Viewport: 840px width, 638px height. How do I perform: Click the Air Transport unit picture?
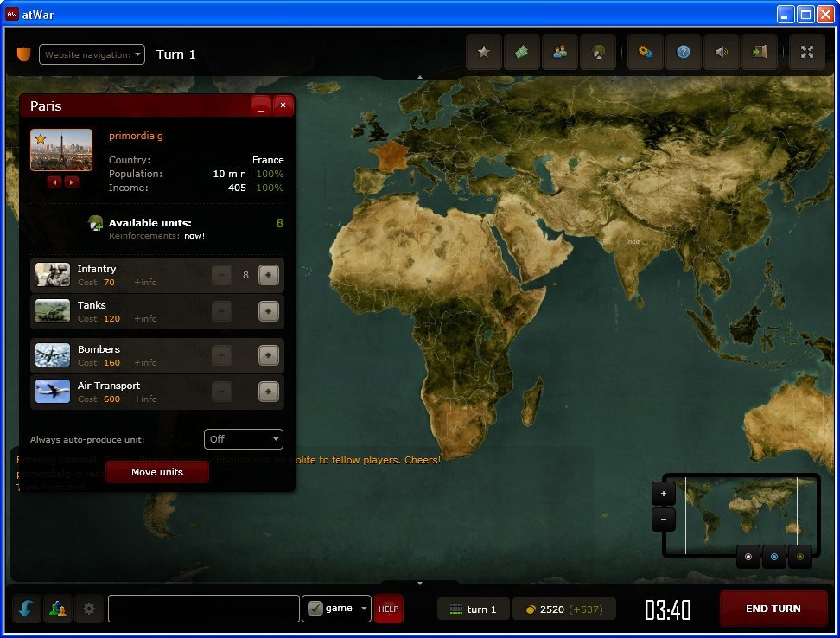(53, 392)
